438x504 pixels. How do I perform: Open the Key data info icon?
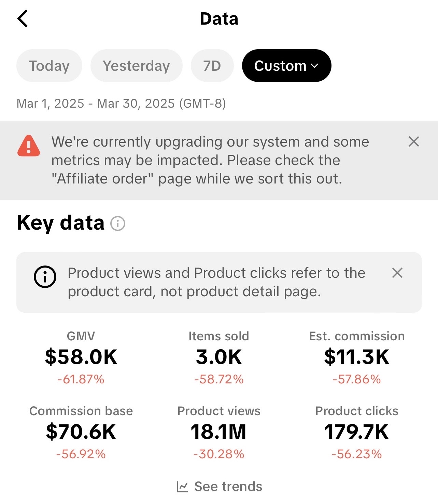118,224
